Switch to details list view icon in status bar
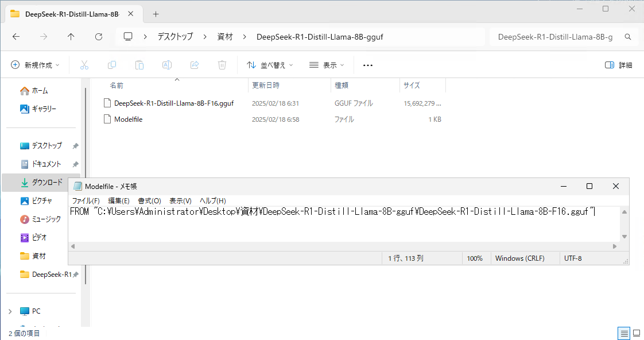Viewport: 644px width, 340px height. click(x=624, y=334)
